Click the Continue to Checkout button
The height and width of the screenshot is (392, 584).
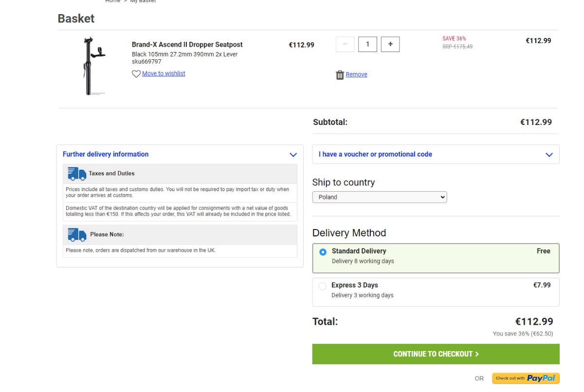click(436, 354)
